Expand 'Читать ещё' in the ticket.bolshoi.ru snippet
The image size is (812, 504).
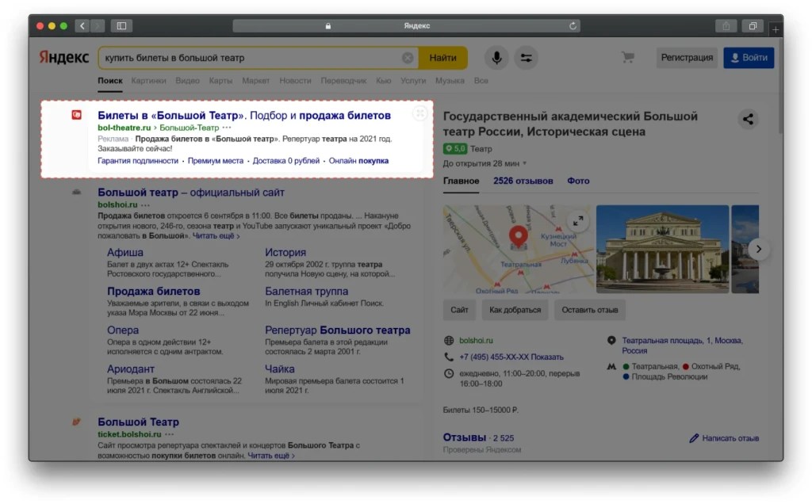tap(271, 456)
